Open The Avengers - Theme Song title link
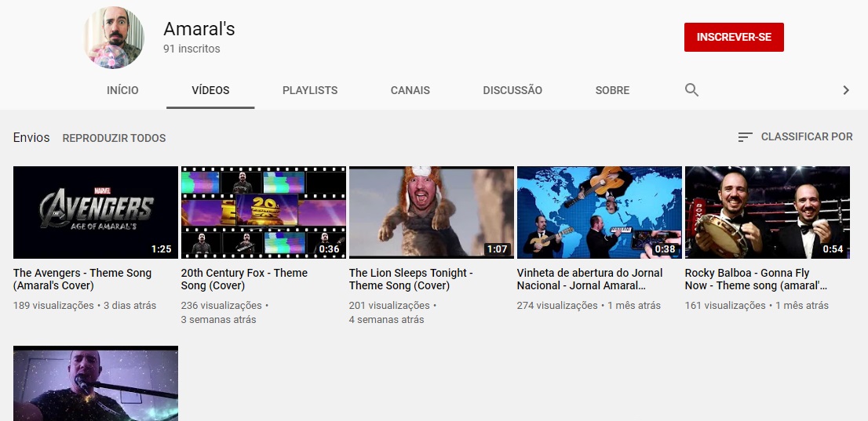 (82, 279)
